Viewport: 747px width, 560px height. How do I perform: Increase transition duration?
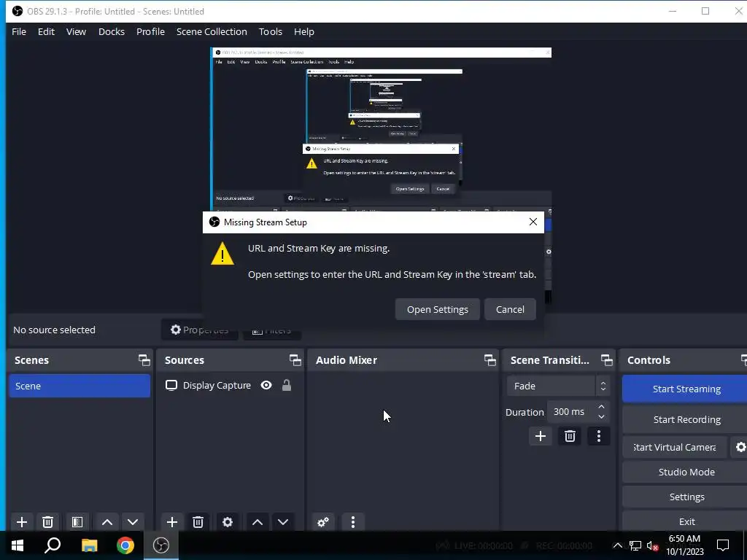pyautogui.click(x=602, y=407)
